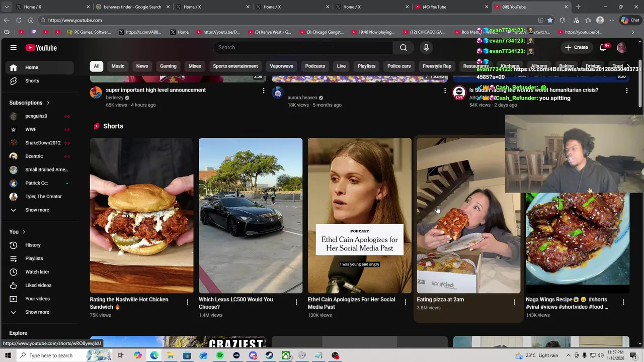Viewport: 644px width, 362px height.
Task: Open options for berleezy video
Action: [263, 90]
